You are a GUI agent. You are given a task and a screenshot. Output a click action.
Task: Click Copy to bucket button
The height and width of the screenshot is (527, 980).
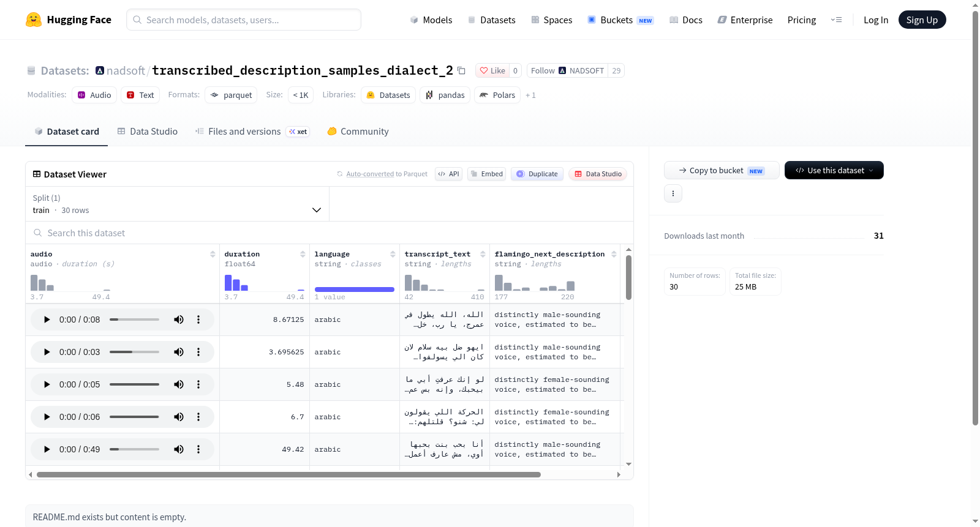tap(722, 170)
